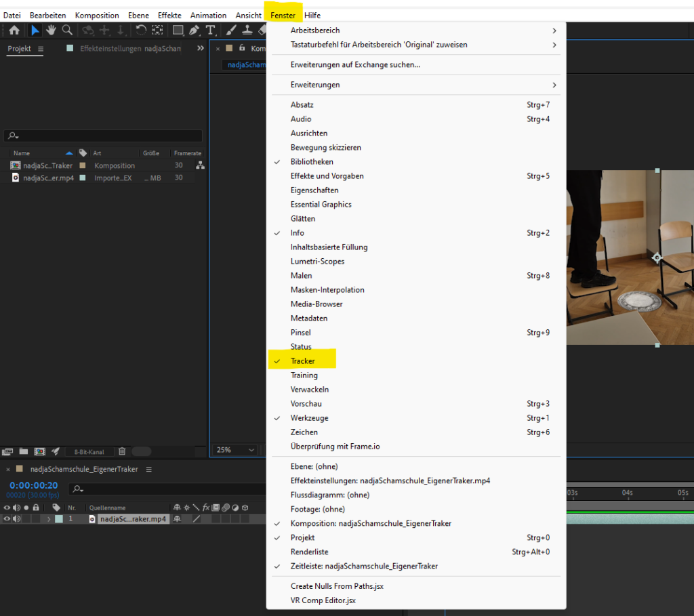Click Erweiterungen auf Exchange suchen...
Screen dimensions: 694x616
click(x=355, y=65)
